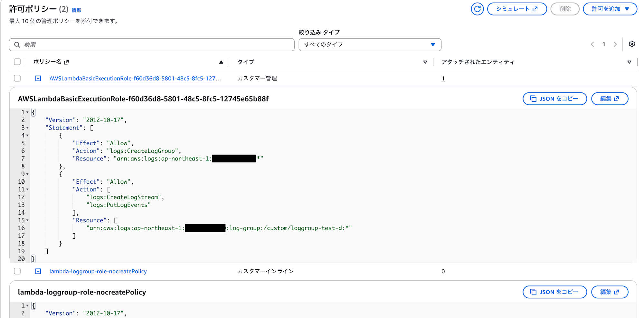Screen dimensions: 644x318
Task: Open the すべてのタイプ filter dropdown
Action: [x=370, y=45]
